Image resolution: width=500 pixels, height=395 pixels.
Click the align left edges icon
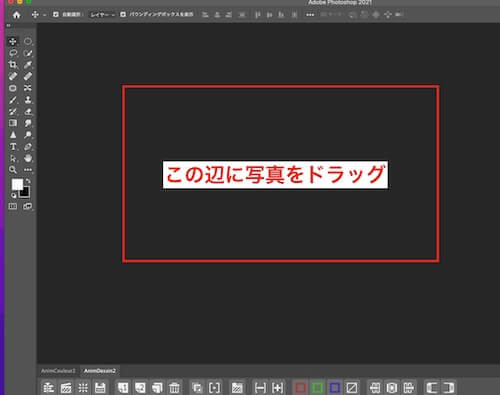click(x=206, y=15)
